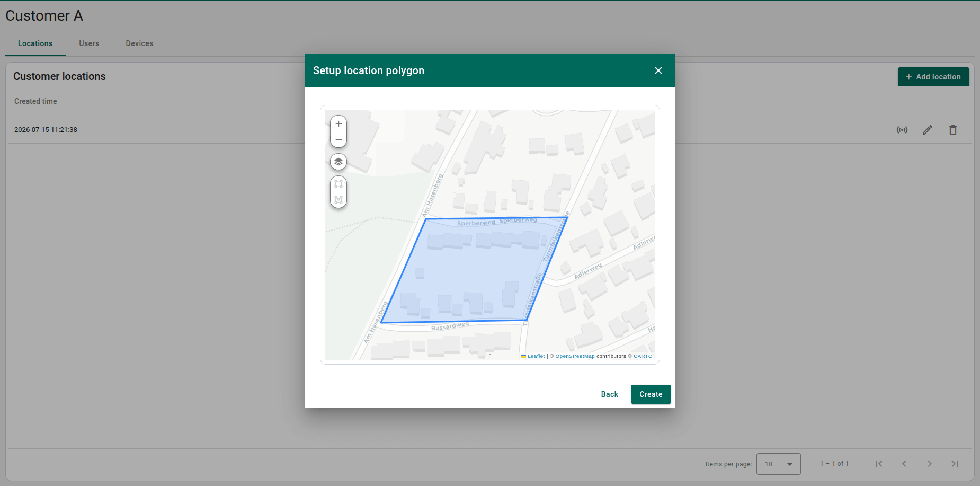Switch to the Devices tab
The width and height of the screenshot is (980, 486).
[139, 43]
